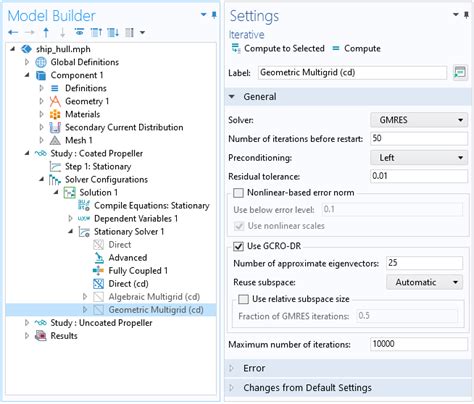This screenshot has height=404, width=474.
Task: Collapse the Study: Coated Propeller node
Action: coord(27,153)
